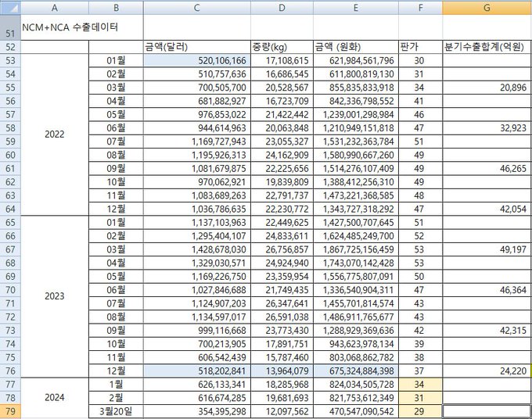This screenshot has width=532, height=419.
Task: Select the '1월' cell in row 77
Action: (x=116, y=385)
